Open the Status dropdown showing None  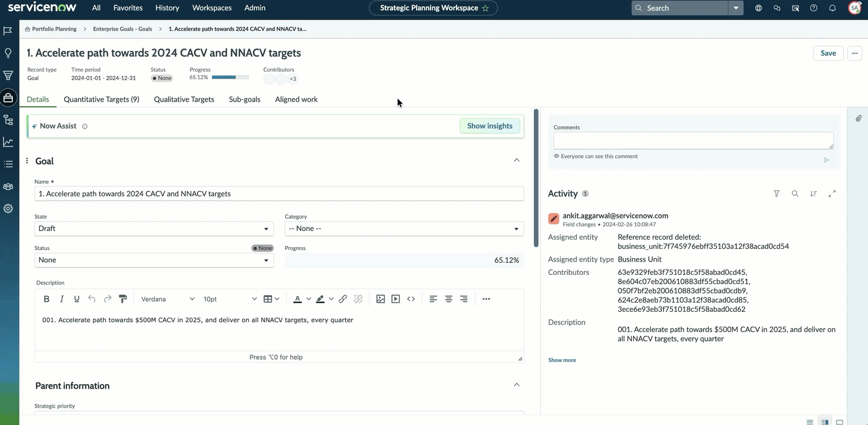pyautogui.click(x=154, y=260)
